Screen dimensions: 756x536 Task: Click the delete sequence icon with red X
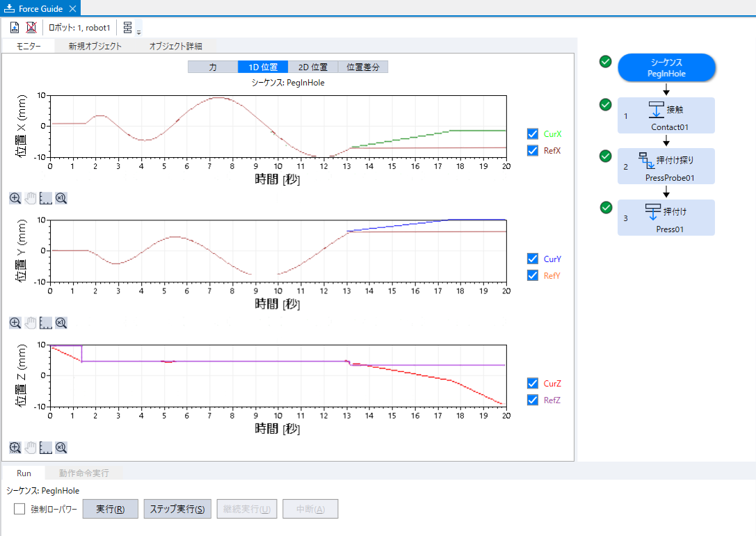[x=31, y=28]
